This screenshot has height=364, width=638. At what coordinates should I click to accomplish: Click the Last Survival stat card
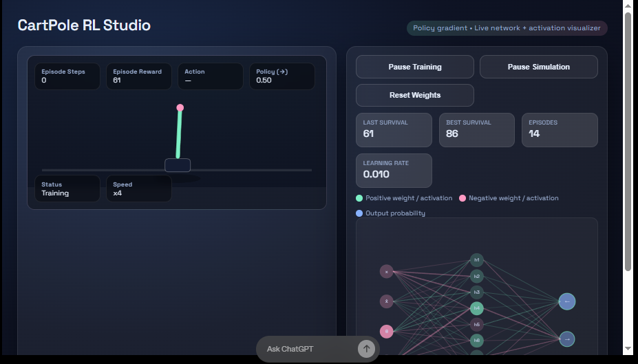(x=394, y=130)
